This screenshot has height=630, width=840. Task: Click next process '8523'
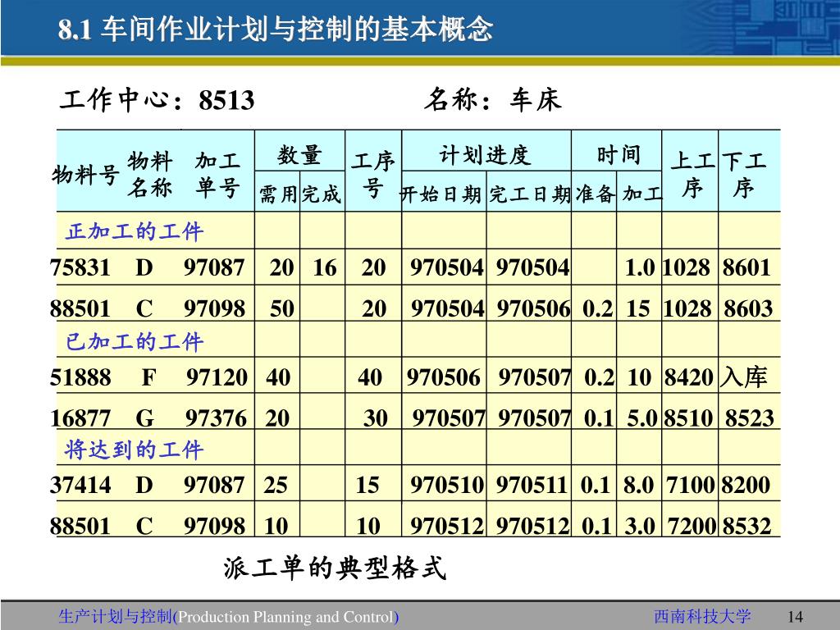click(x=750, y=418)
